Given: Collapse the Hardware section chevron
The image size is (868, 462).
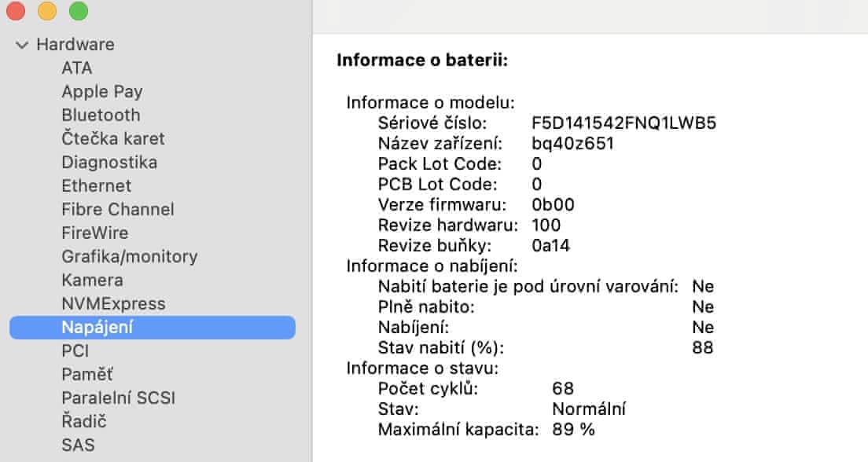Looking at the screenshot, I should (22, 45).
